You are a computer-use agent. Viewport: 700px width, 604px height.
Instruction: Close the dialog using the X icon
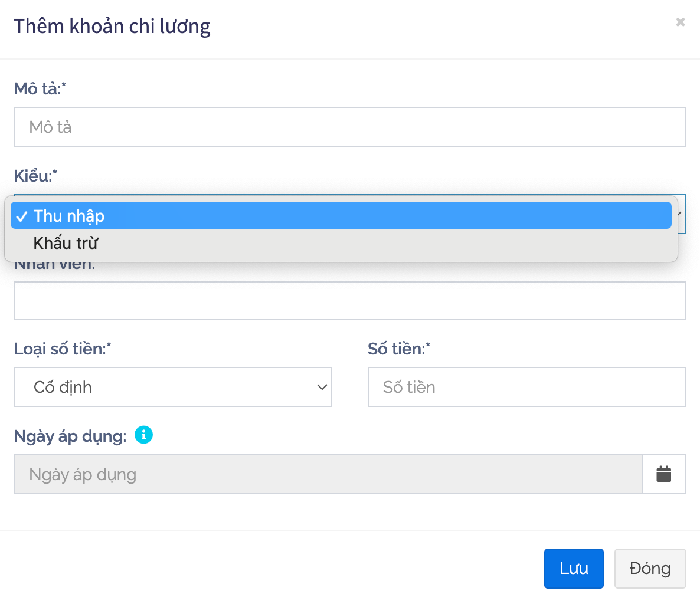pos(680,22)
